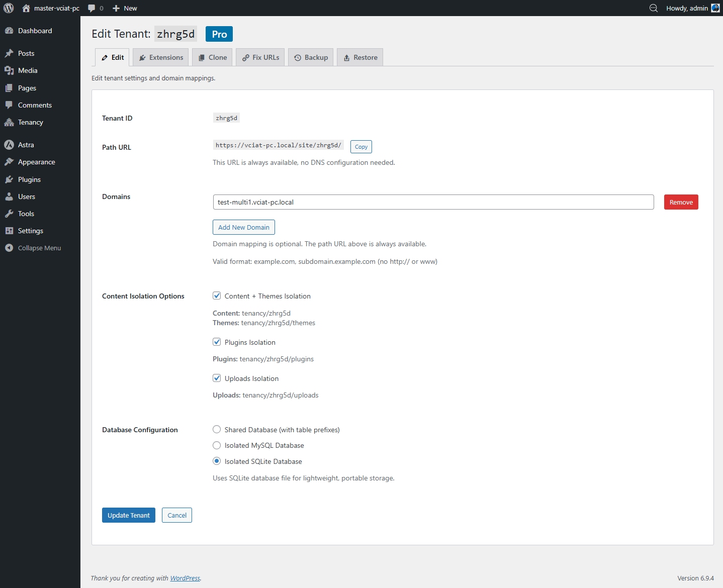Select Isolated MySQL Database option

click(x=217, y=445)
